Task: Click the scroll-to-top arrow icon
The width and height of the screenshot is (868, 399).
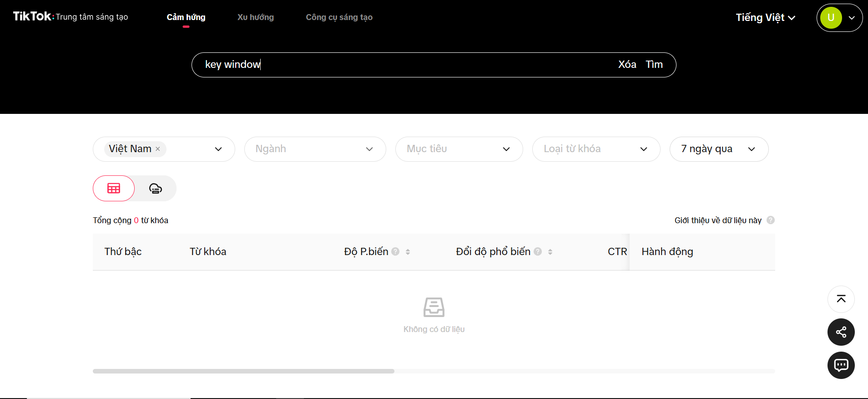Action: (841, 299)
